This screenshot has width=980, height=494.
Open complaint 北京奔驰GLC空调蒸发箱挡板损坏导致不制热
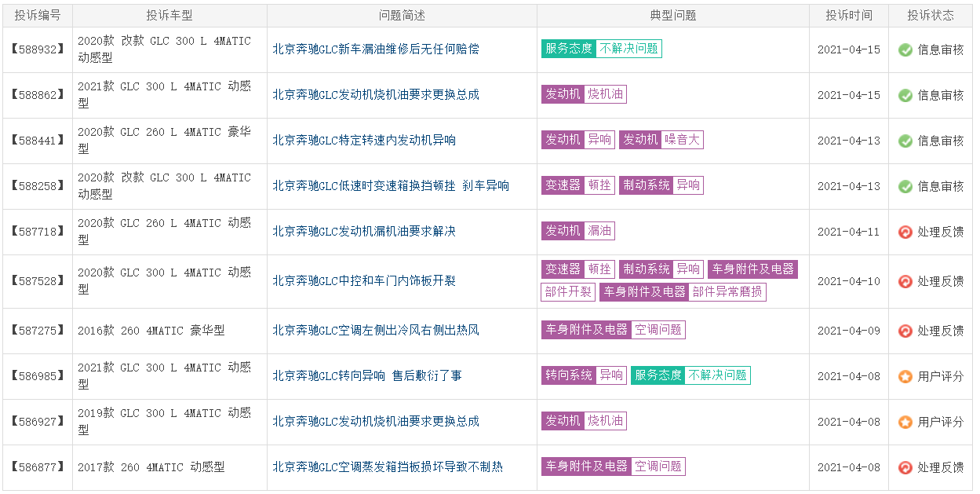[x=388, y=467]
